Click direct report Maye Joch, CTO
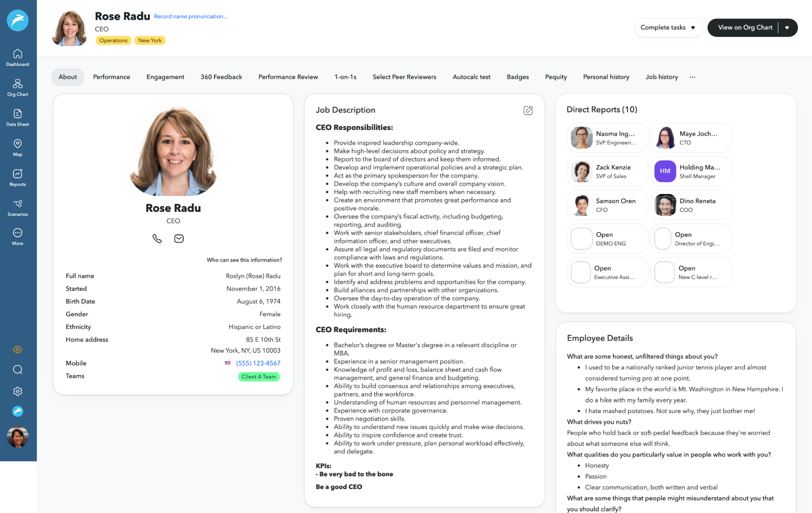 click(691, 138)
